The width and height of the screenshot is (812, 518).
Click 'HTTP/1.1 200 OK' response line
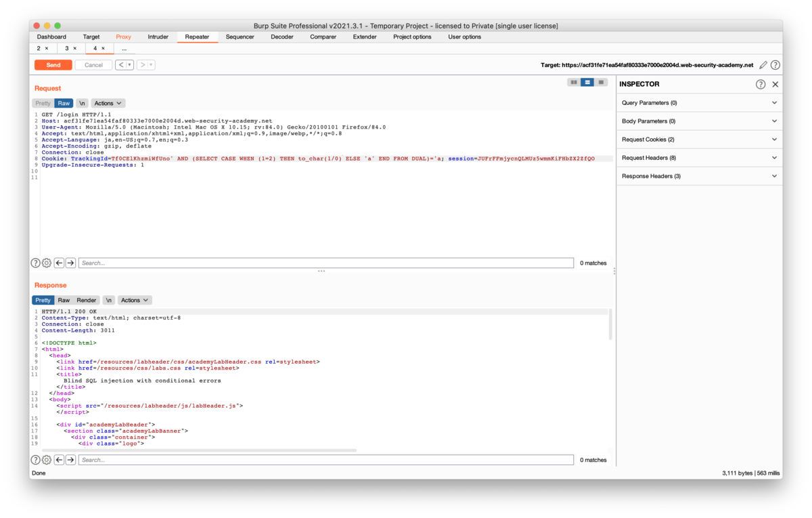tap(69, 311)
